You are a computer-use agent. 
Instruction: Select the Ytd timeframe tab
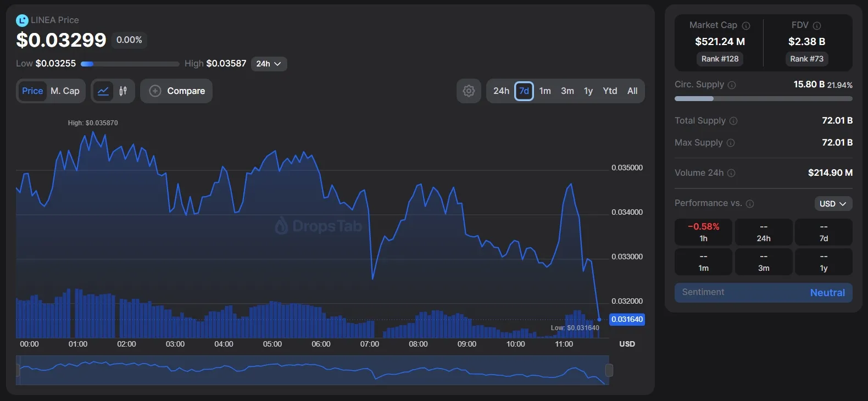610,91
